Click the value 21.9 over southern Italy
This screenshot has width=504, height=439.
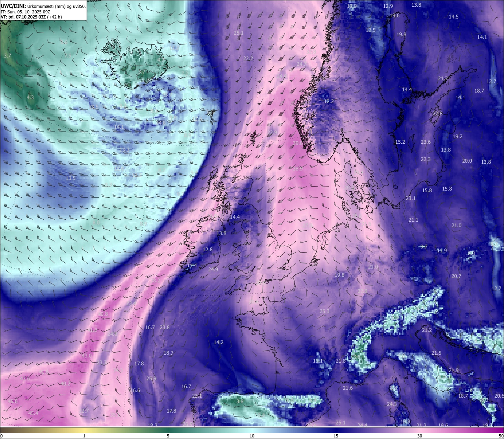(454, 370)
